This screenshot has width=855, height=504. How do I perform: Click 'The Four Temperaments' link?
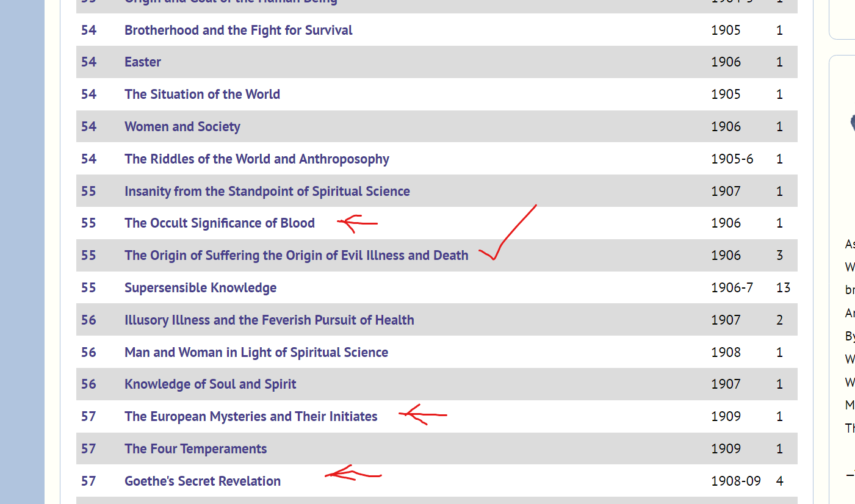195,449
